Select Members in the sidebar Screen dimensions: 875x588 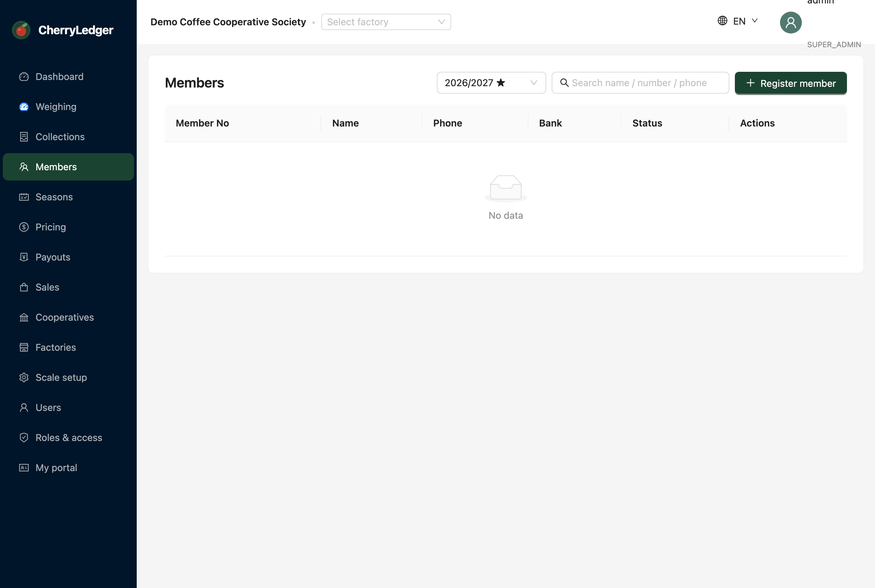pos(68,167)
